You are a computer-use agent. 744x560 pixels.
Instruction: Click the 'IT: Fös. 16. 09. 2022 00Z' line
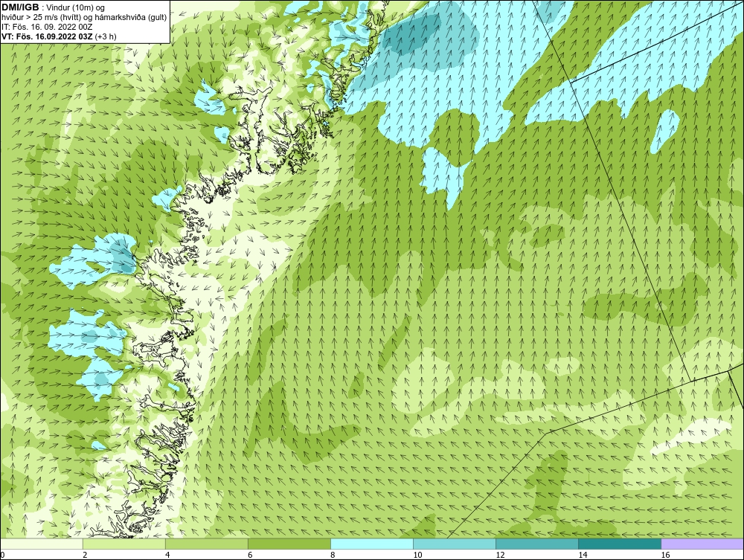tap(47, 27)
